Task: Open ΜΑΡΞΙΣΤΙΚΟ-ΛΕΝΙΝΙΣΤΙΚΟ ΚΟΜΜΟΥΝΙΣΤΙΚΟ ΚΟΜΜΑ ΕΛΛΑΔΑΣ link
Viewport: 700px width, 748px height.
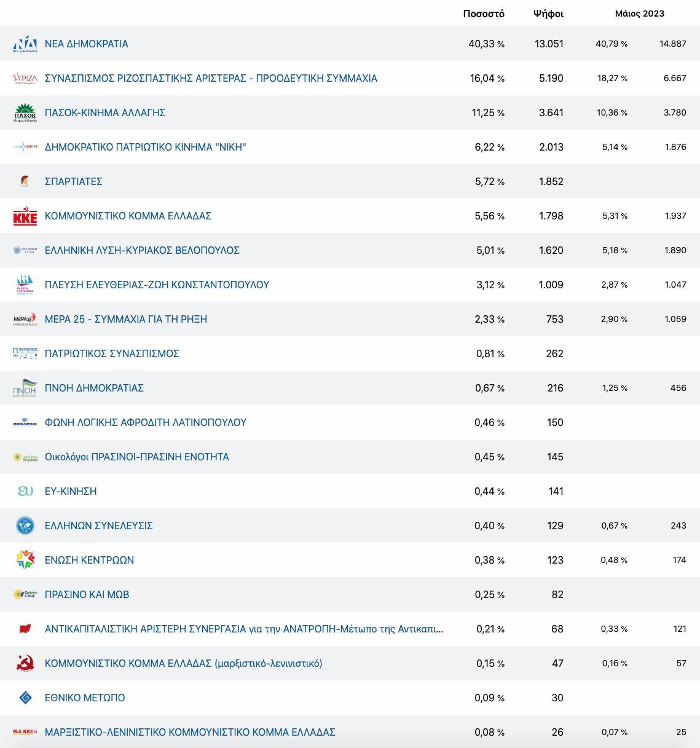Action: (190, 732)
